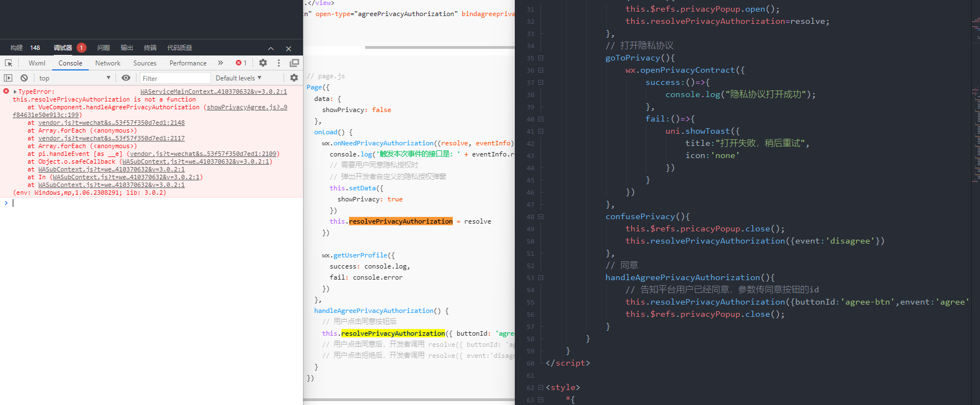Collapse code fold at line 36

pos(540,70)
